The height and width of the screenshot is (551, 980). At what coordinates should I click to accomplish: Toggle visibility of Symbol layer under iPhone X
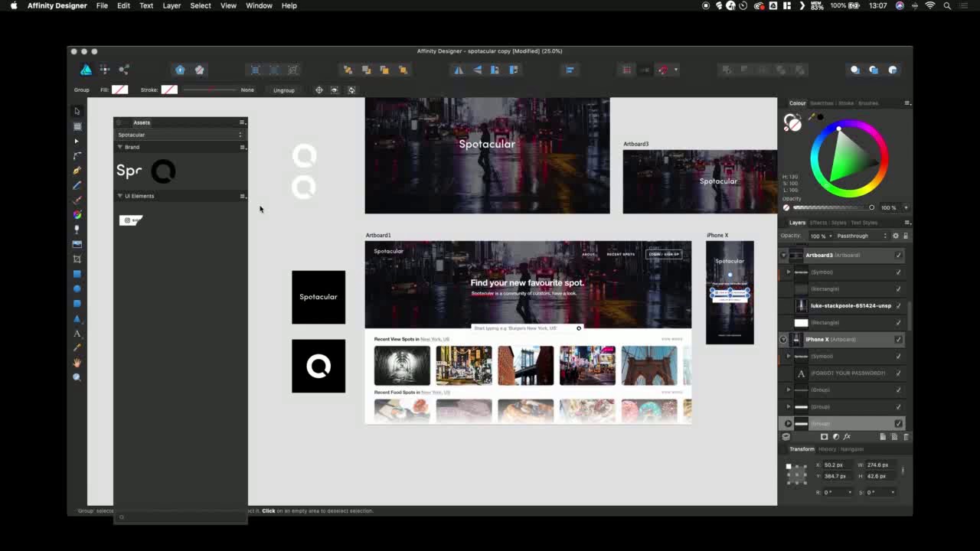899,357
